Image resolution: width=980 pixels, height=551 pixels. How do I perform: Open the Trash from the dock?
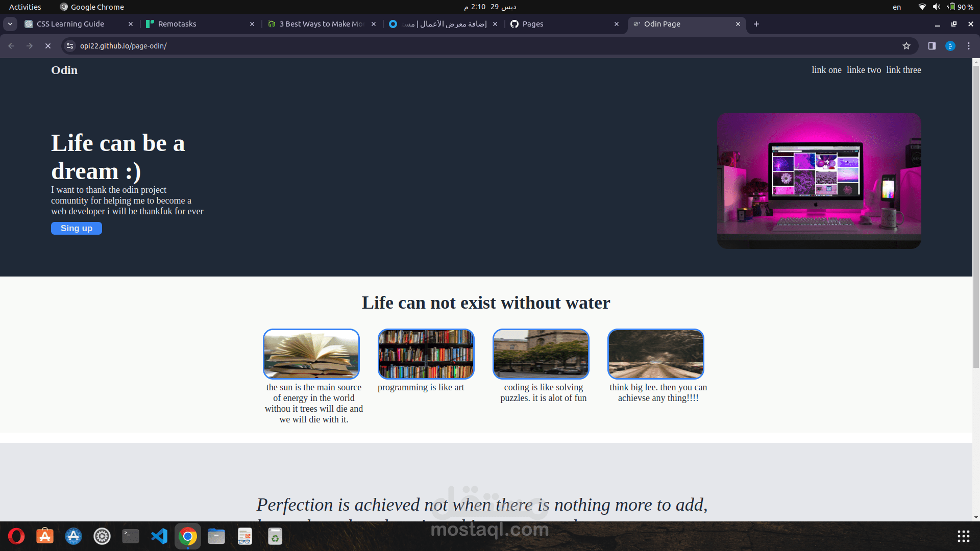(x=275, y=536)
